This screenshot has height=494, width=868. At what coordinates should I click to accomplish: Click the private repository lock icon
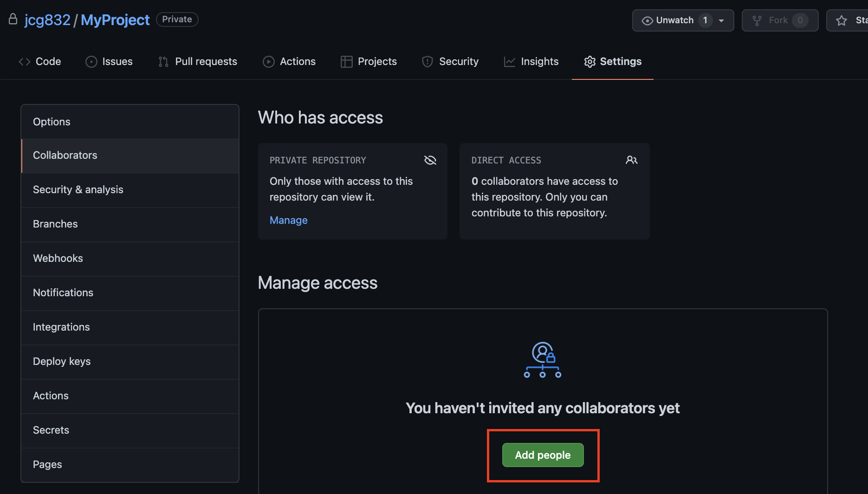click(13, 19)
